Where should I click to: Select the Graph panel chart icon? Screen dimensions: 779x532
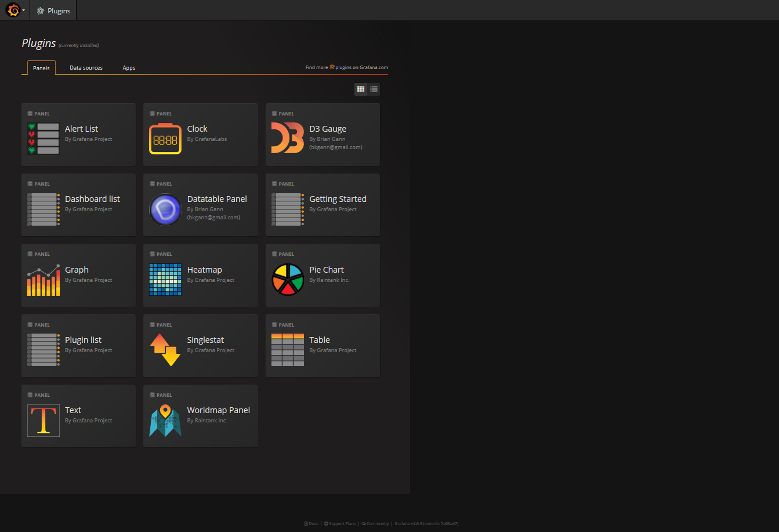43,279
